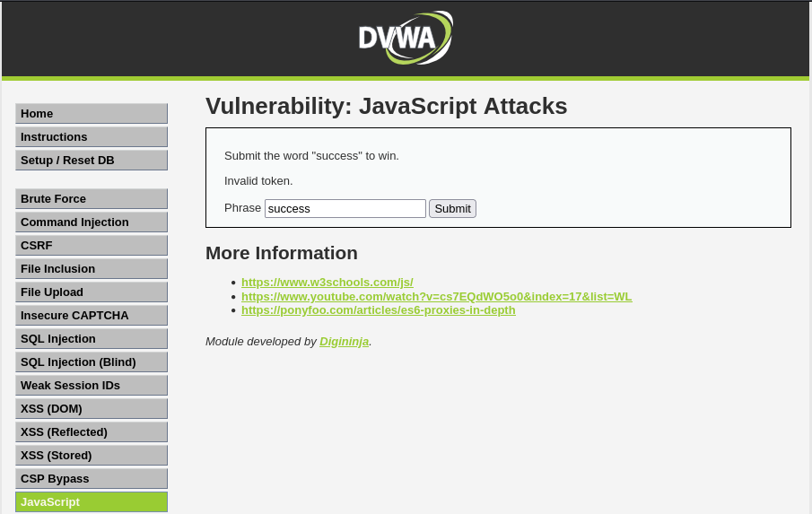Go to the Instructions page
This screenshot has height=514, width=812.
[91, 137]
